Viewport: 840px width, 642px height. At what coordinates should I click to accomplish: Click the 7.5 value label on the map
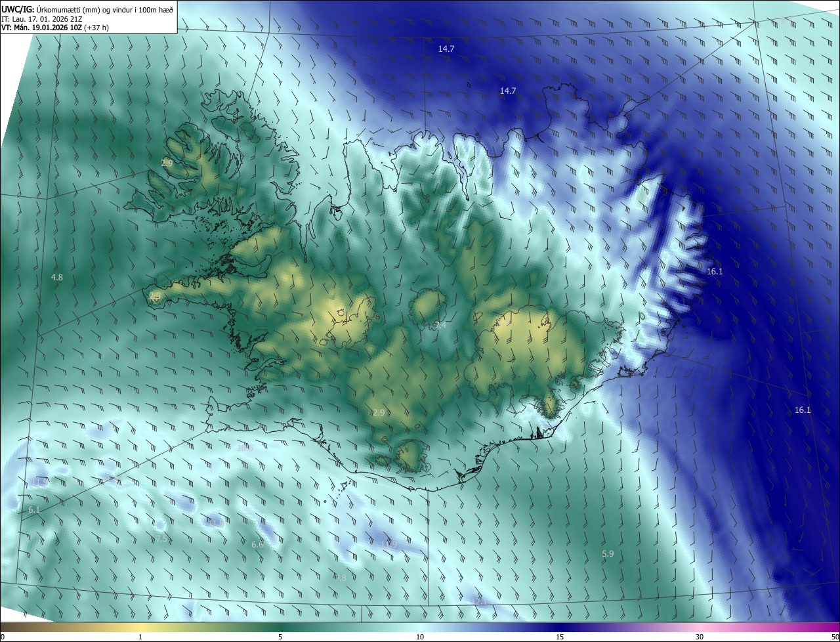(x=161, y=539)
